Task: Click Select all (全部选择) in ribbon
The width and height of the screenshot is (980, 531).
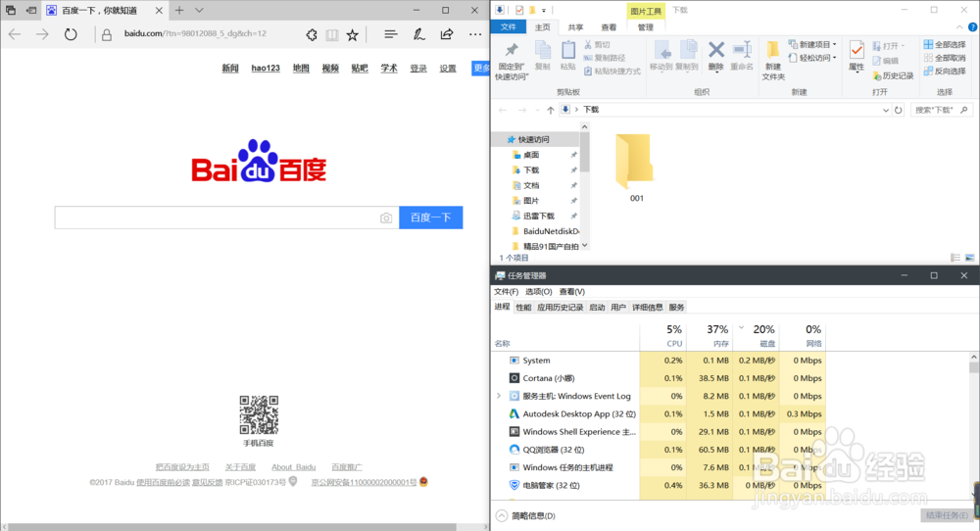Action: tap(945, 44)
